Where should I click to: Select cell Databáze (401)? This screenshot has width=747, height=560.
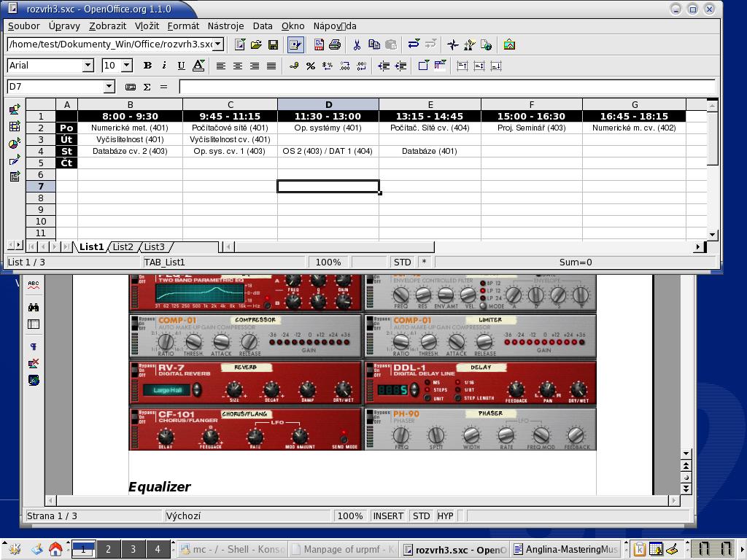click(x=430, y=151)
